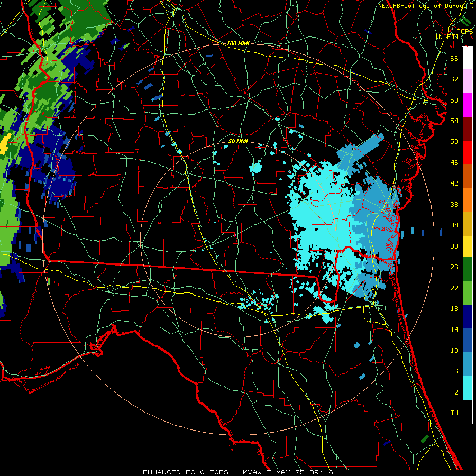This screenshot has height=476, width=476.
Task: Click the "54" legend value
Action: click(x=454, y=121)
